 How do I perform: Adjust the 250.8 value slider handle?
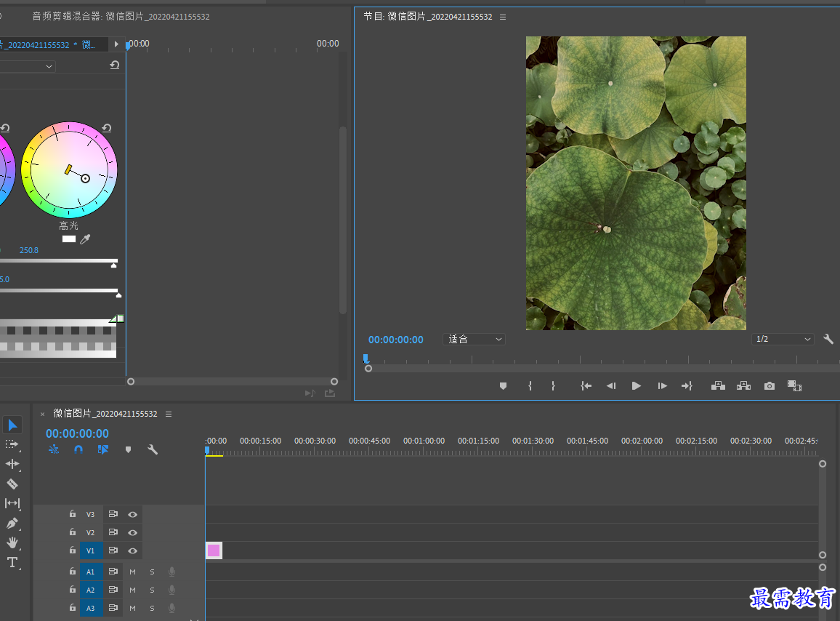[113, 265]
